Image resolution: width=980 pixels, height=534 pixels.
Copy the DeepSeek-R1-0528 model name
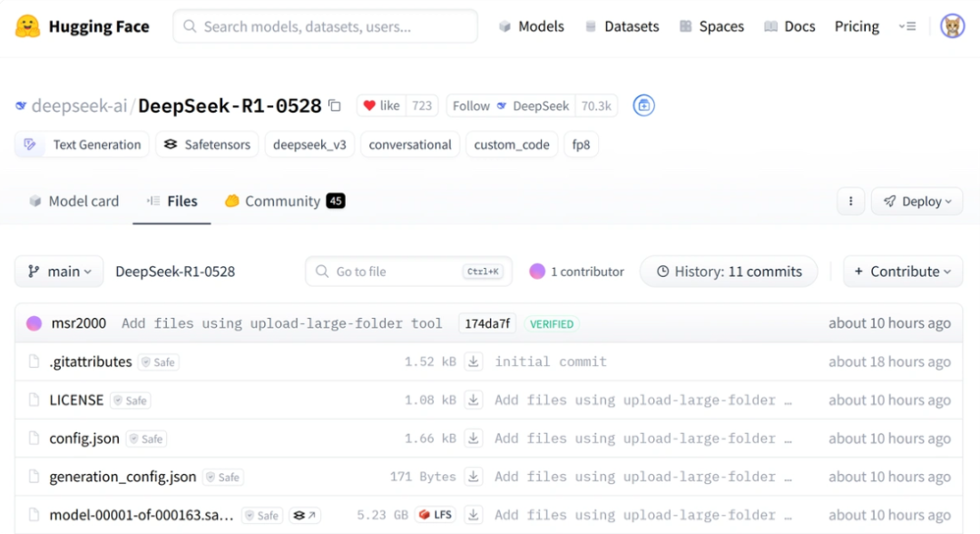[x=335, y=106]
